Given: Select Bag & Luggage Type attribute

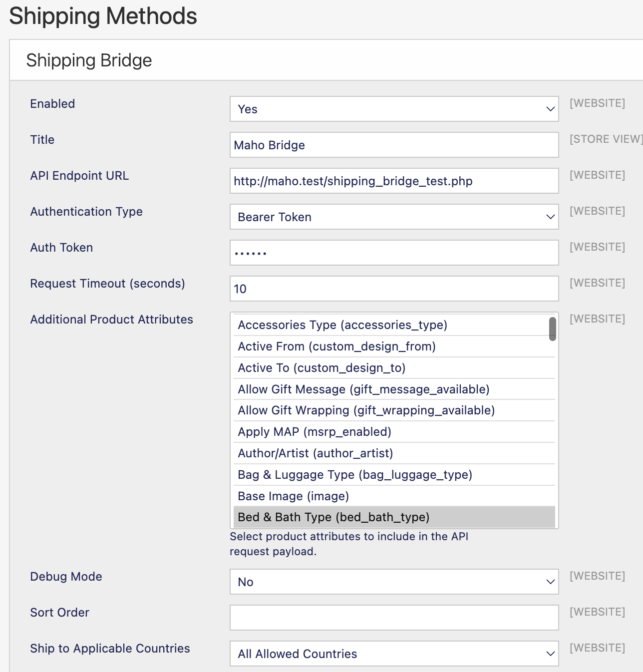Looking at the screenshot, I should coord(354,474).
